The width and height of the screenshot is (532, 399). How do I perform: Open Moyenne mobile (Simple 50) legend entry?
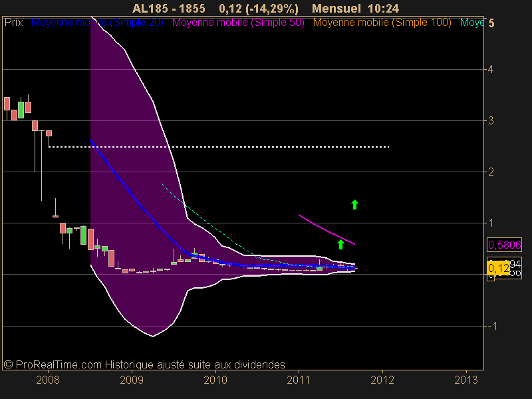pyautogui.click(x=238, y=23)
